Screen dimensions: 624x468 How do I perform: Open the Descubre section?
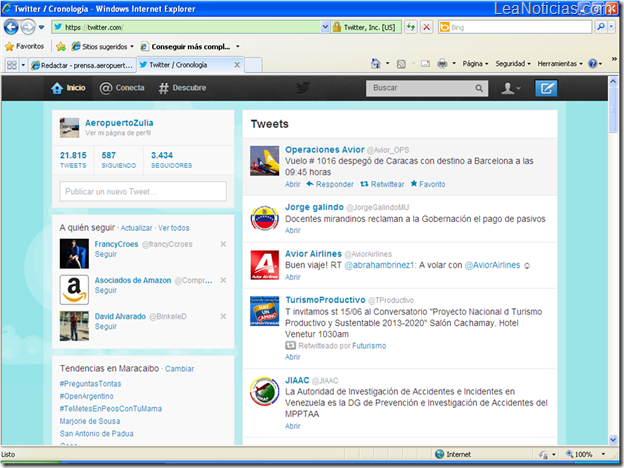click(x=182, y=88)
